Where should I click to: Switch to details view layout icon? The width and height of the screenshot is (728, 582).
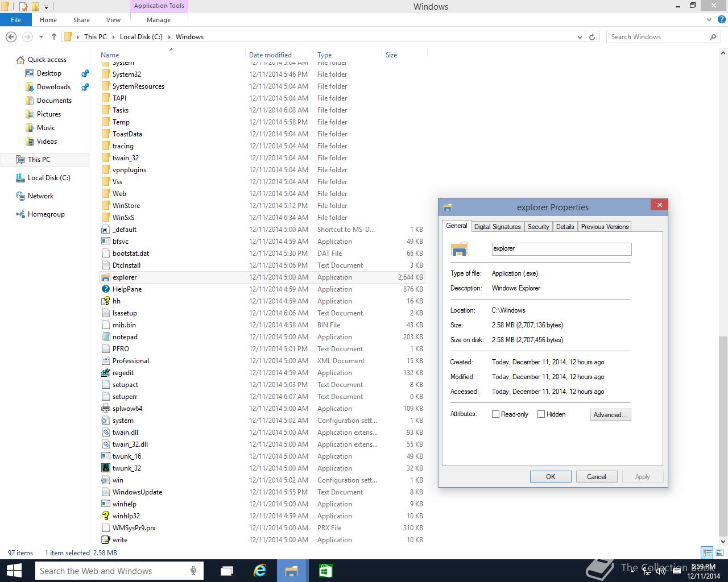pyautogui.click(x=707, y=552)
